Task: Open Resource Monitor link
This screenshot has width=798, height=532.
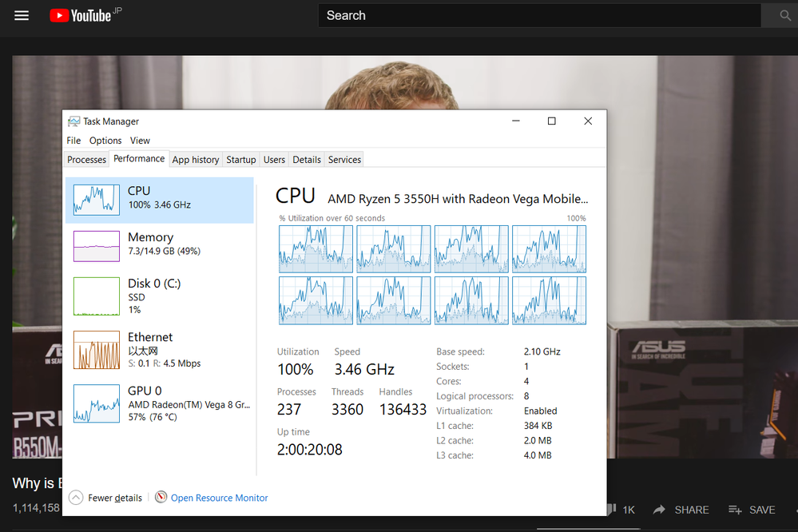Action: [220, 498]
